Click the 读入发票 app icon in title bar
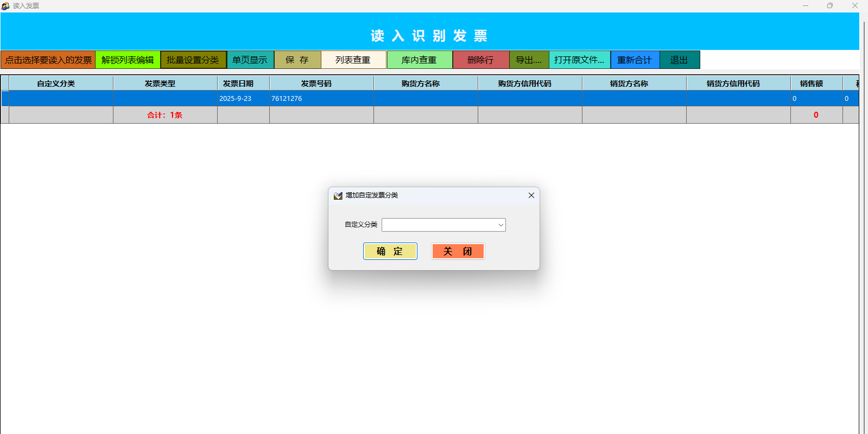Image resolution: width=868 pixels, height=434 pixels. point(5,5)
